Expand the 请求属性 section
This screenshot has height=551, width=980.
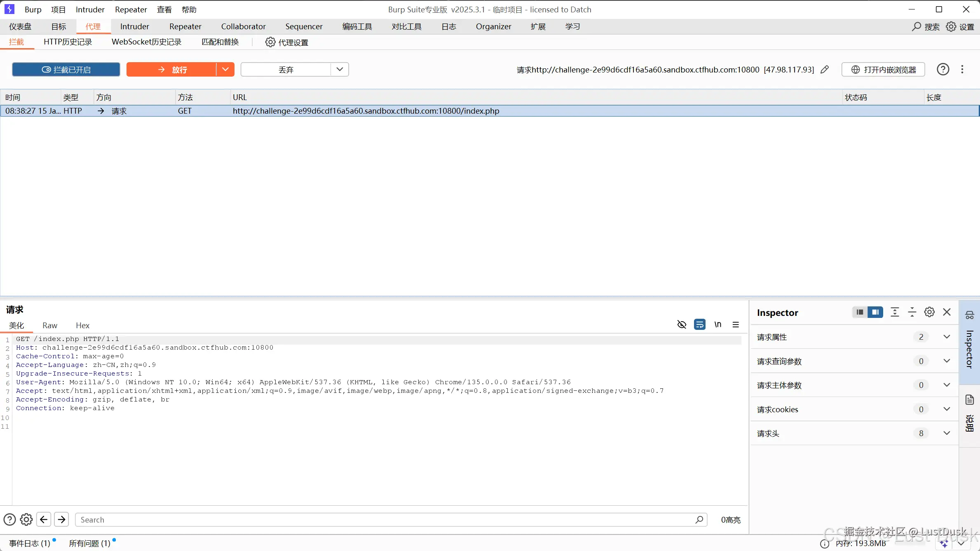947,337
